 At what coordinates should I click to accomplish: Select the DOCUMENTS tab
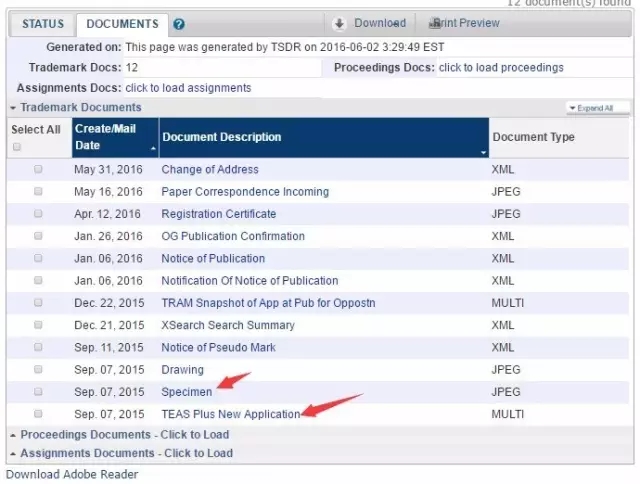(122, 24)
